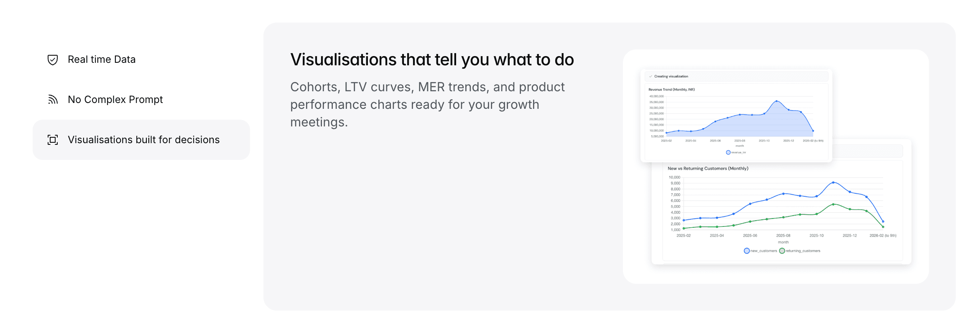The image size is (980, 324).
Task: Click the highest point on the blue new customers line
Action: 833,183
